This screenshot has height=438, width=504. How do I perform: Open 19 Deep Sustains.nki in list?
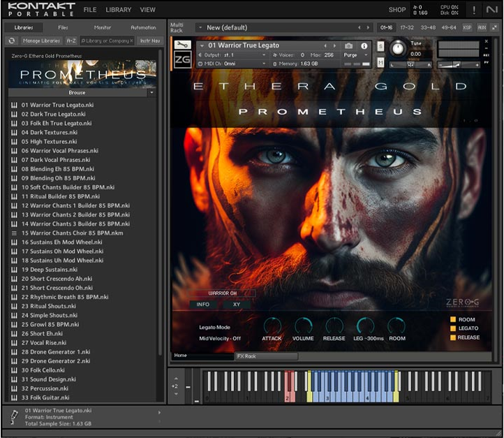[x=50, y=270]
